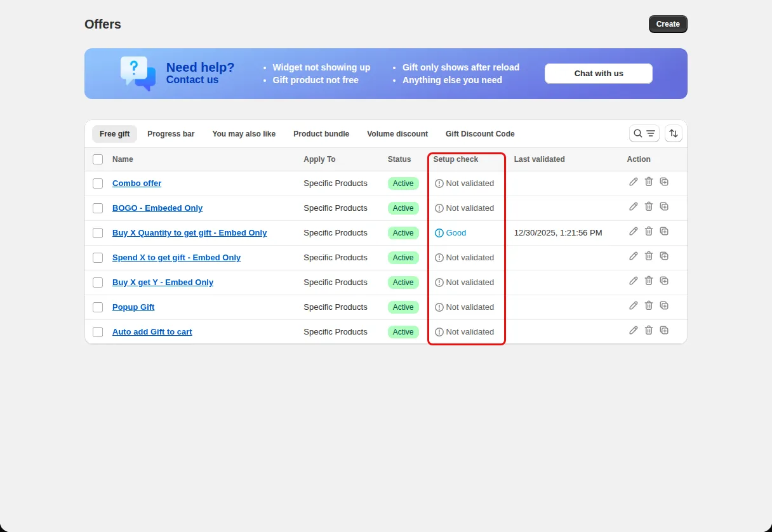Click the Create button
This screenshot has width=772, height=532.
[x=668, y=24]
